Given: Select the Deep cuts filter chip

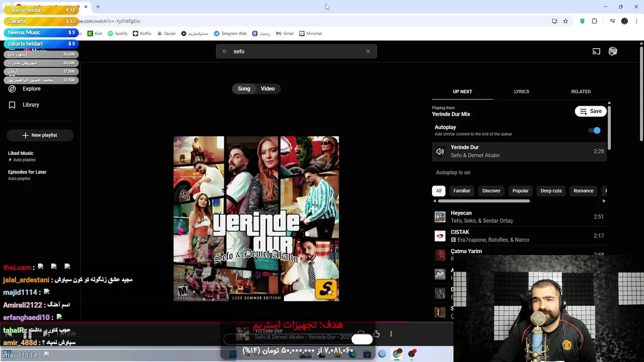Looking at the screenshot, I should pyautogui.click(x=551, y=191).
